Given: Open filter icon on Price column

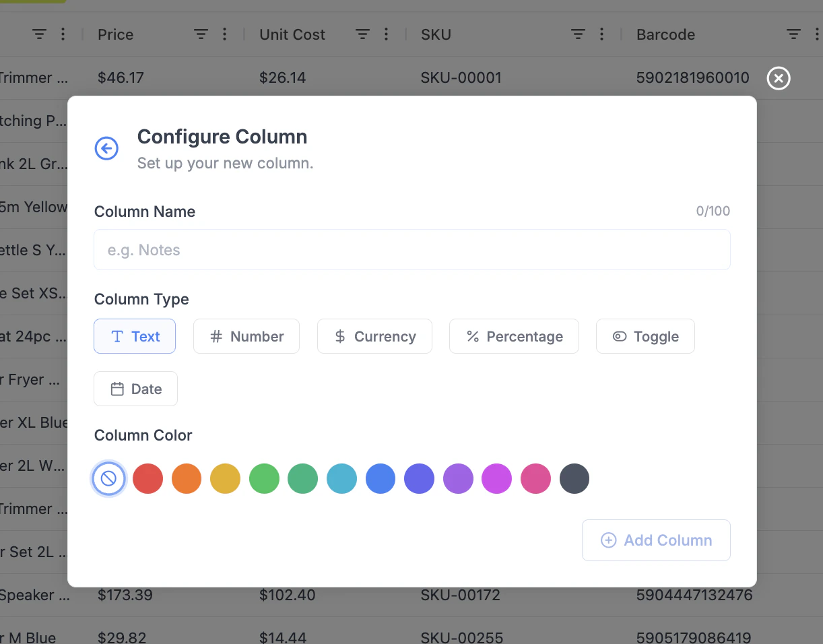Looking at the screenshot, I should click(201, 34).
